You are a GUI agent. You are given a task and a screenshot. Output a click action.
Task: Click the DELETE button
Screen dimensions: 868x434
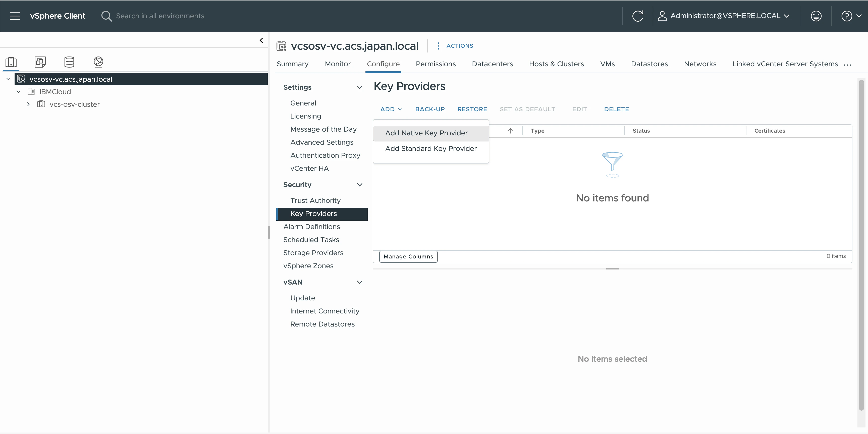tap(616, 109)
